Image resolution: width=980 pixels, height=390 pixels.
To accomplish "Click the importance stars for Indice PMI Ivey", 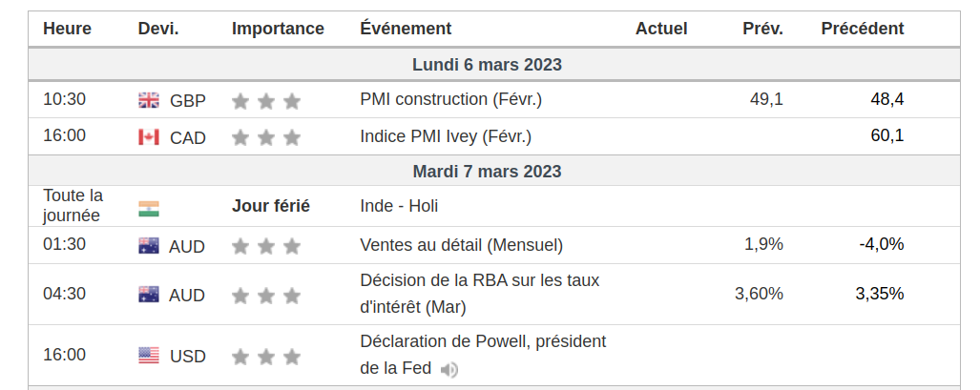I will tap(266, 137).
